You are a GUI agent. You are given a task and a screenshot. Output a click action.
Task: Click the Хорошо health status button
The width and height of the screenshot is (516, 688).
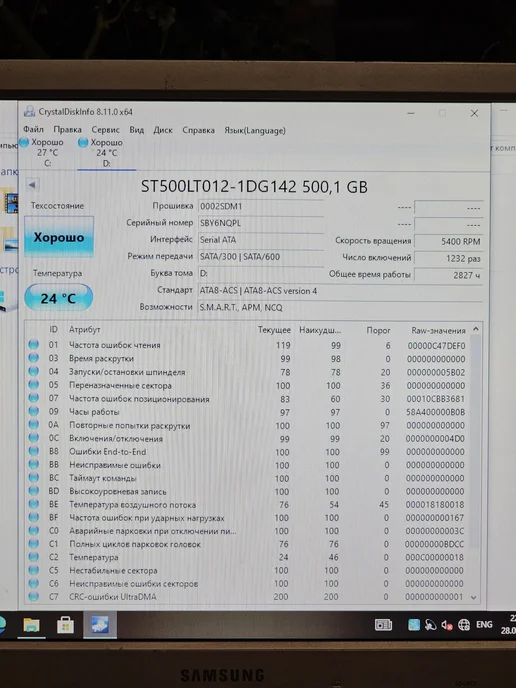click(59, 237)
